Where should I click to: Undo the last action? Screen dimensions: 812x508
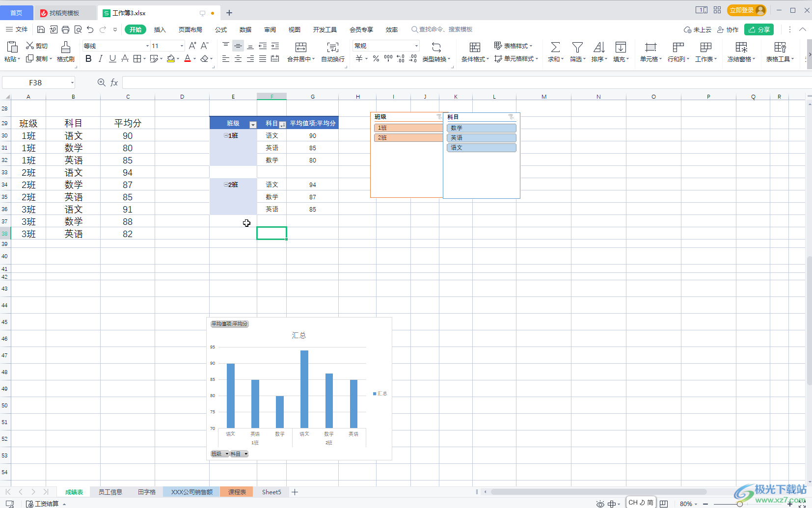[90, 29]
